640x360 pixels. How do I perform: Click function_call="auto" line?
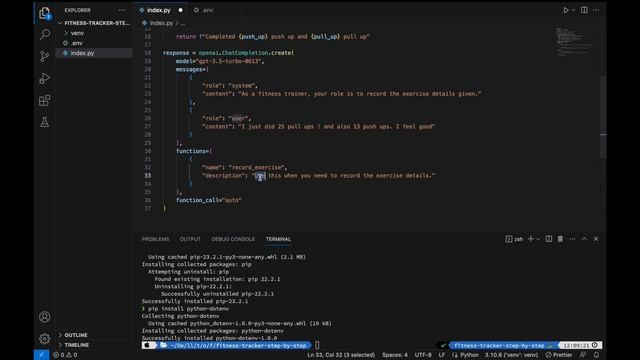tap(209, 200)
